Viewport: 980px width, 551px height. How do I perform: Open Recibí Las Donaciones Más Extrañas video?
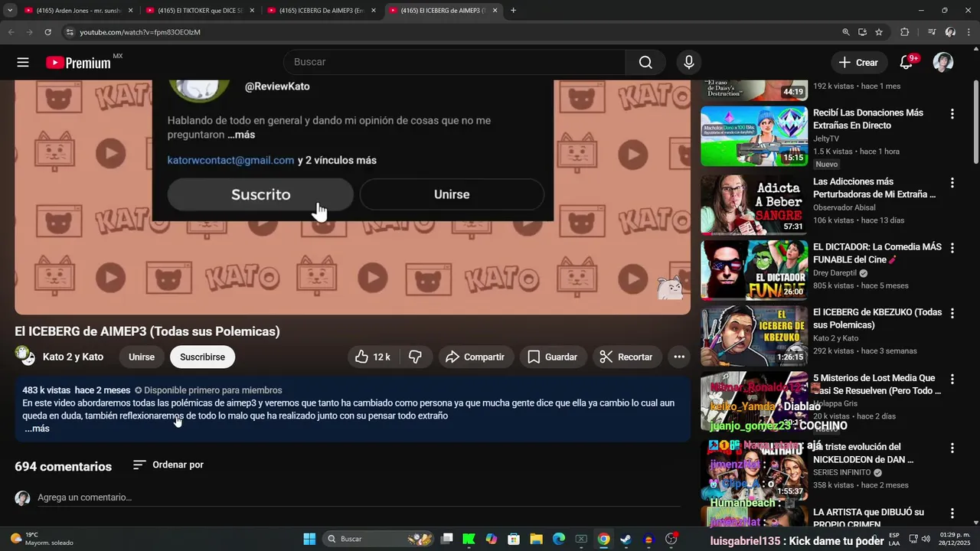(868, 119)
